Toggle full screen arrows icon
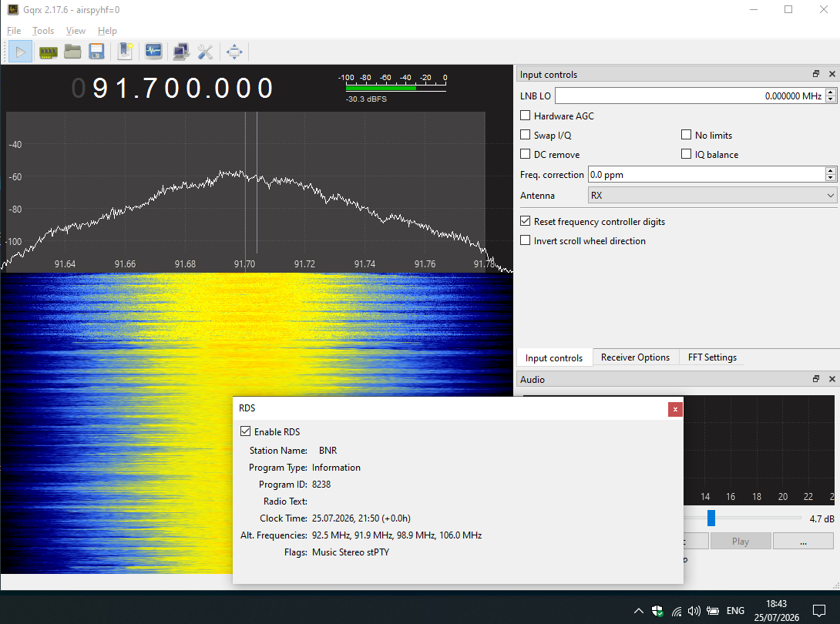 [234, 52]
